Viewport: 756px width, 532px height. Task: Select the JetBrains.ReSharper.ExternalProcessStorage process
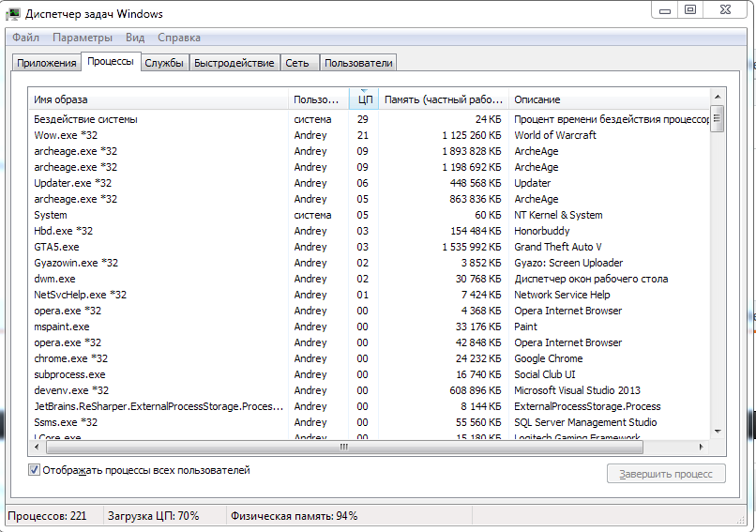click(x=370, y=405)
